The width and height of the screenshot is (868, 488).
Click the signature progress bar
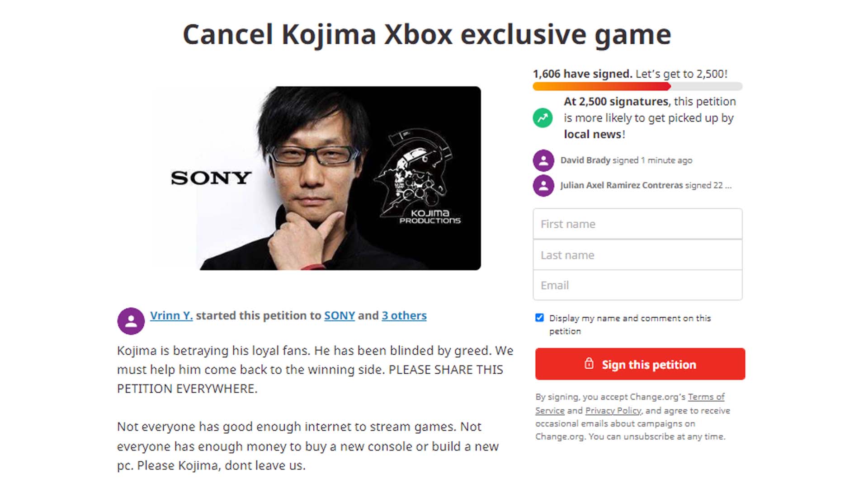(x=637, y=86)
